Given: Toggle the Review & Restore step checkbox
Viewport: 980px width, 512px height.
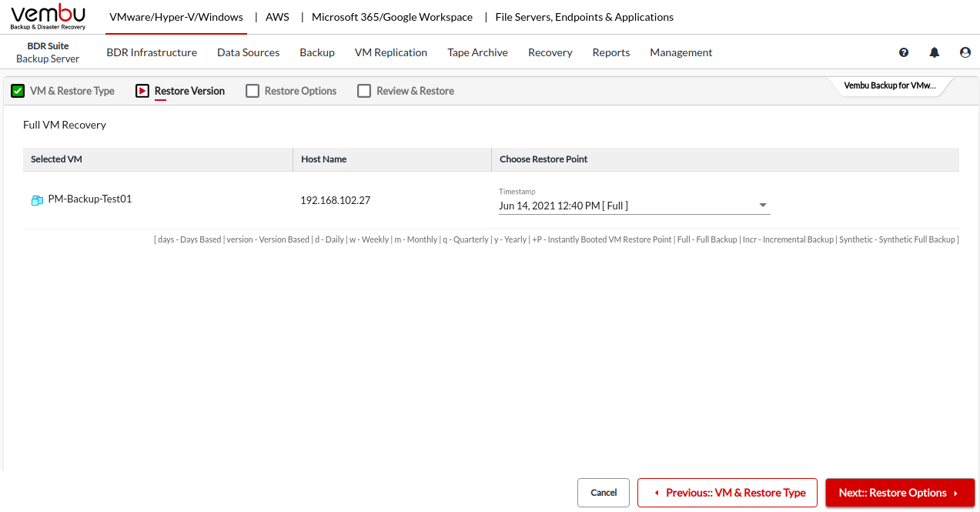Looking at the screenshot, I should (x=364, y=91).
